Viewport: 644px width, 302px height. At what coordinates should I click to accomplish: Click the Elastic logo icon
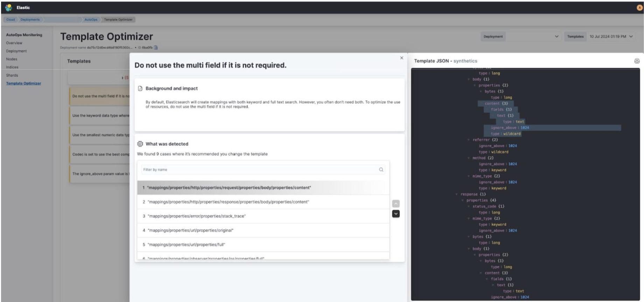tap(8, 7)
